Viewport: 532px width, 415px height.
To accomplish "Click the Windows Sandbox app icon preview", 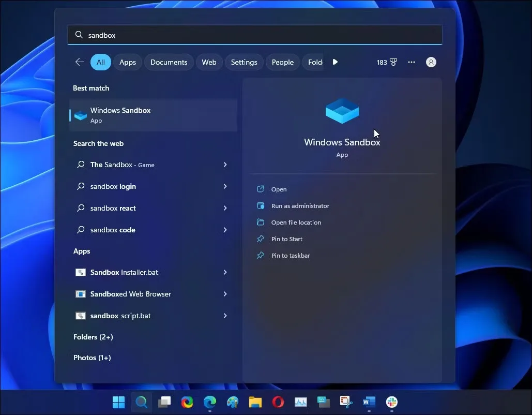I will click(342, 110).
